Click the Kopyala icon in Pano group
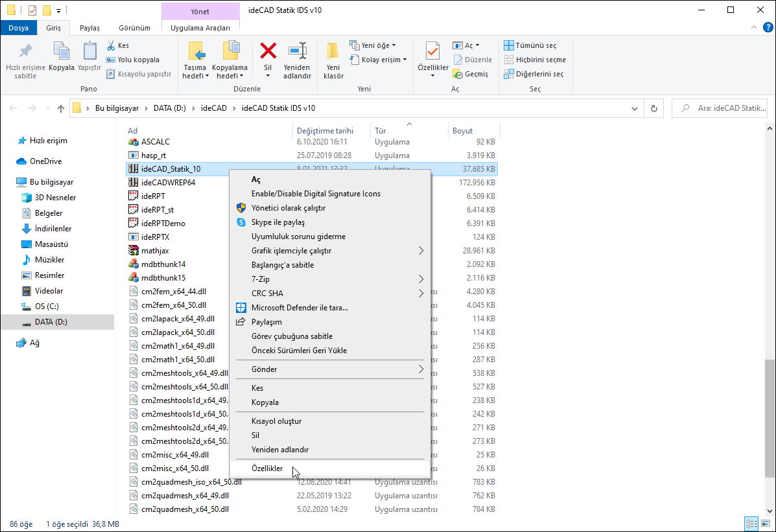 (62, 52)
